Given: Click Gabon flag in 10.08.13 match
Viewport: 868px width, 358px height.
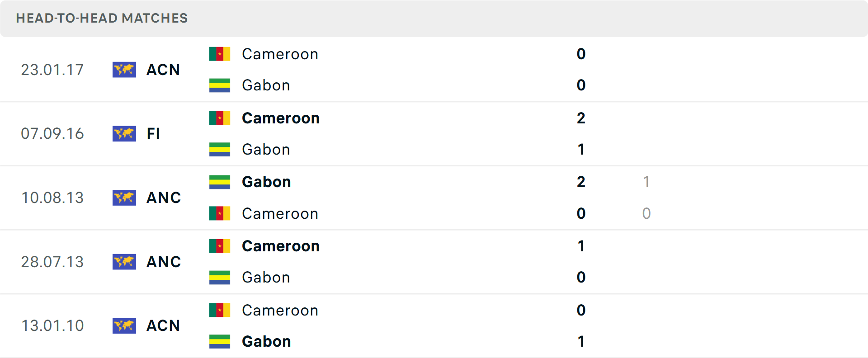Looking at the screenshot, I should [220, 182].
